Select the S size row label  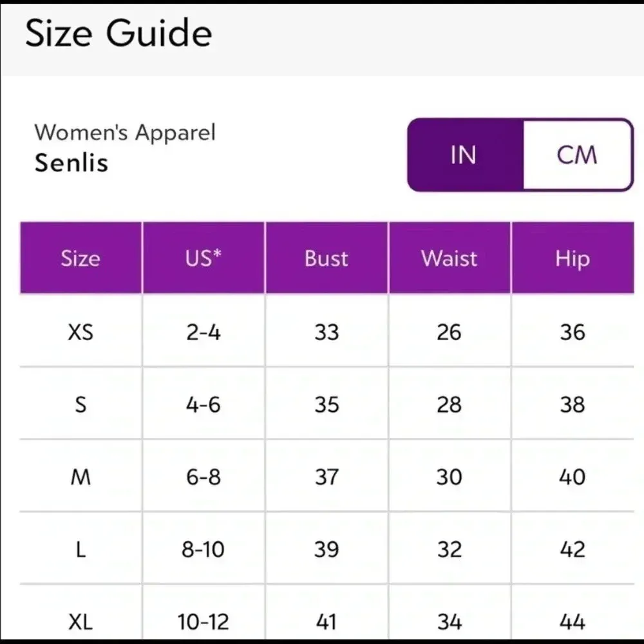(80, 405)
